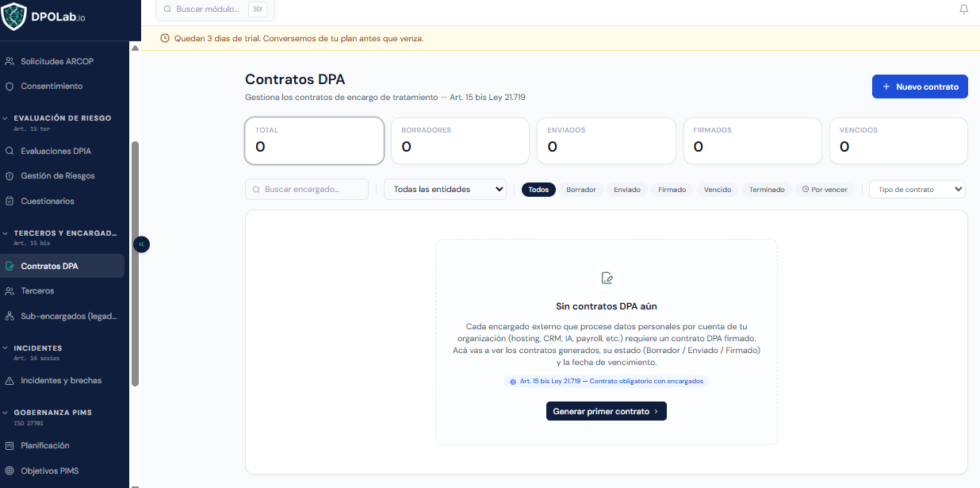Screen dimensions: 980x488
Task: Click the Contratos DPA page heading
Action: point(295,79)
